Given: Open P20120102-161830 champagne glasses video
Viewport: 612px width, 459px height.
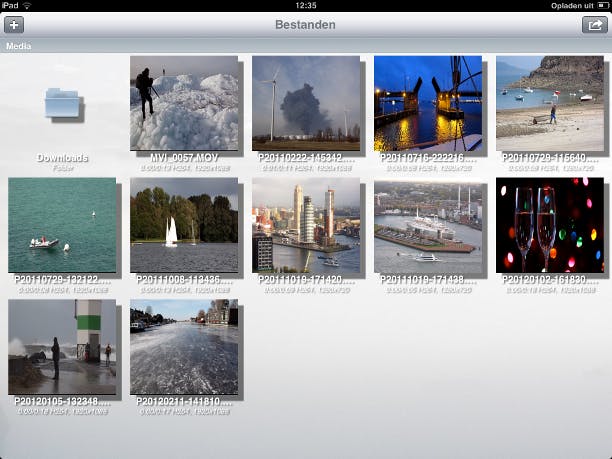Looking at the screenshot, I should 550,225.
